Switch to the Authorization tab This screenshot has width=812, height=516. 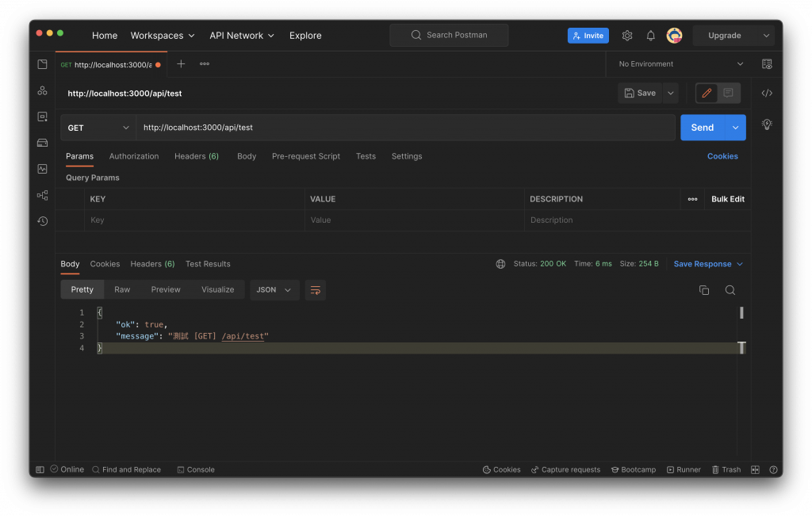pyautogui.click(x=134, y=156)
